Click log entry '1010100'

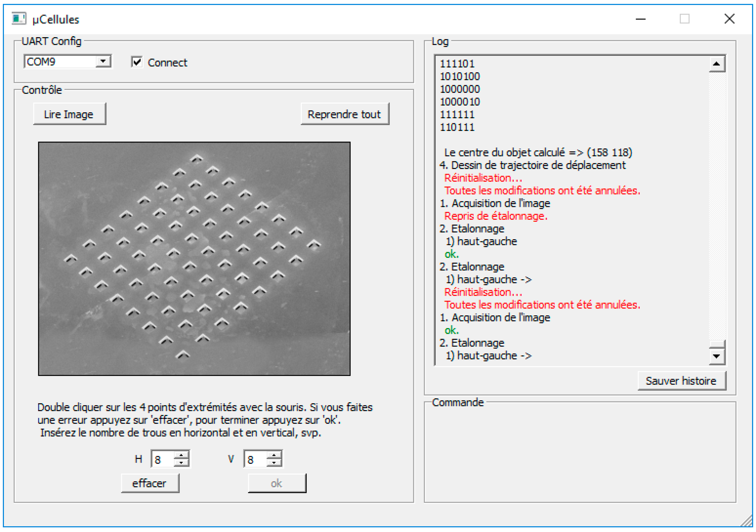(x=460, y=76)
